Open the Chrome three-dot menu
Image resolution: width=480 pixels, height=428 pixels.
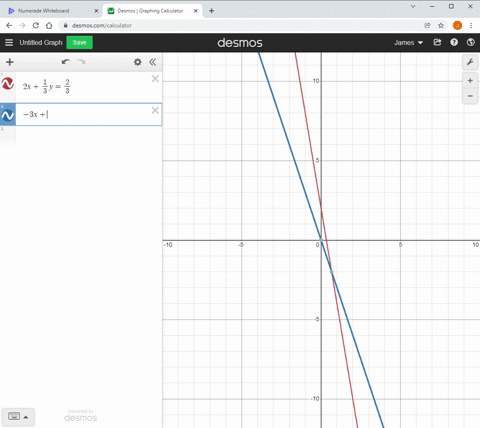click(x=471, y=25)
